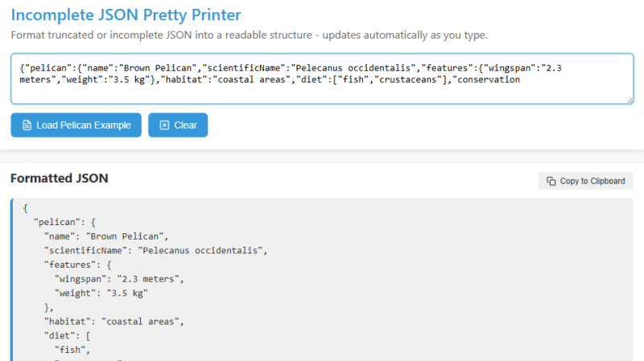
Task: Click the "habitat": "coastal areas" line
Action: (x=114, y=322)
